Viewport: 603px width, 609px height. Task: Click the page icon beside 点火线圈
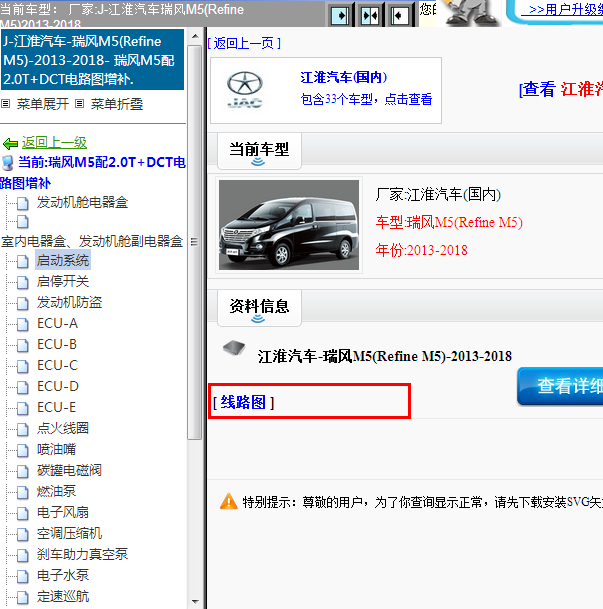23,429
